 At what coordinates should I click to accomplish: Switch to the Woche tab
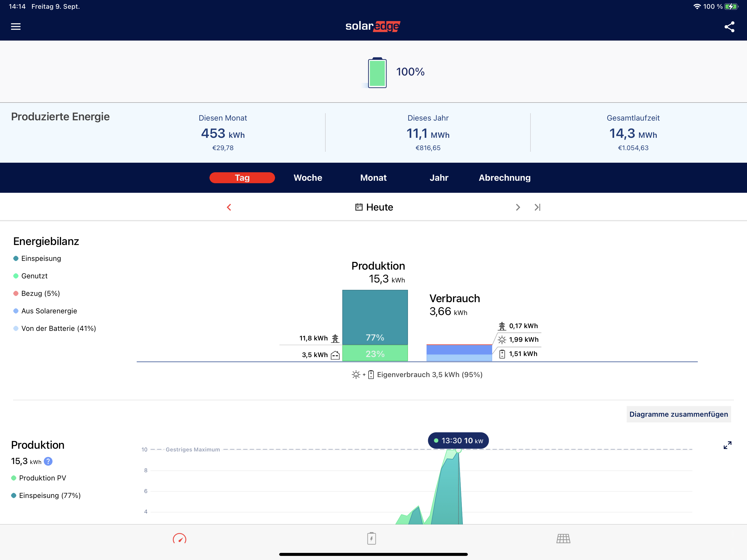[x=308, y=178]
